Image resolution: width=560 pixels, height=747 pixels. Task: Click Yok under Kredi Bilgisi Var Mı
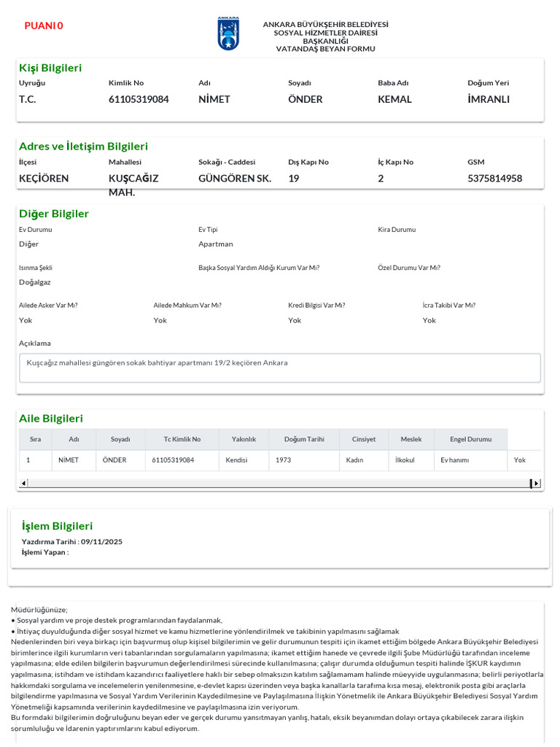pos(295,320)
